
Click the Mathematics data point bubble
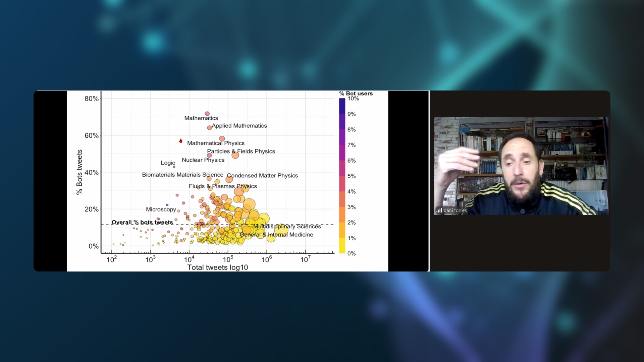pos(207,114)
